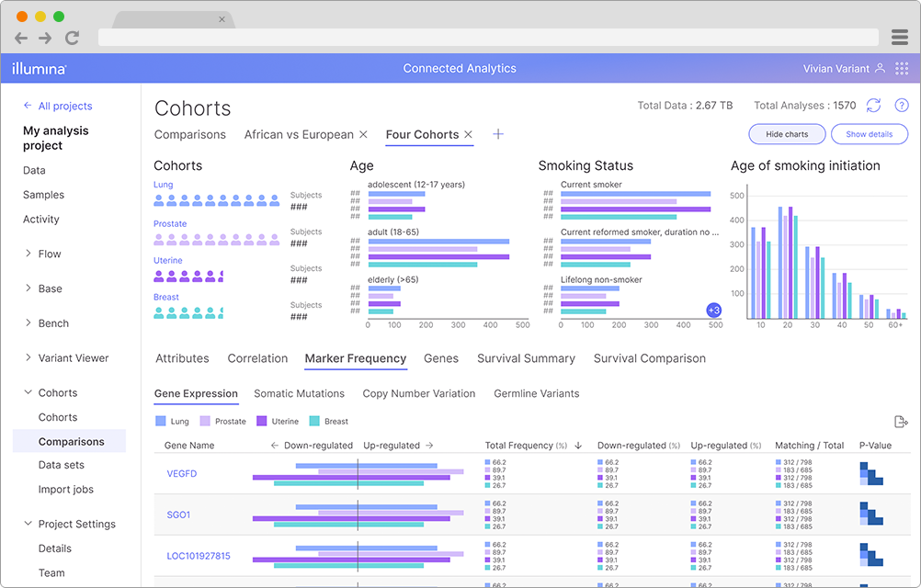The image size is (921, 588).
Task: Open LOC101927815 P-Value chart icon
Action: tap(871, 555)
